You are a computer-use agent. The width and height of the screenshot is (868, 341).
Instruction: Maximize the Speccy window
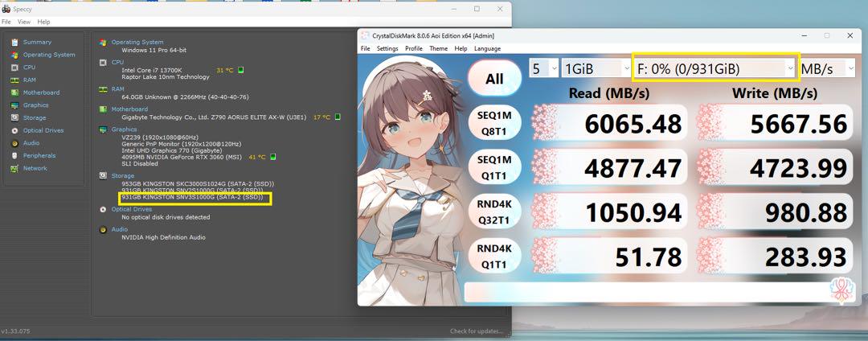[x=477, y=9]
